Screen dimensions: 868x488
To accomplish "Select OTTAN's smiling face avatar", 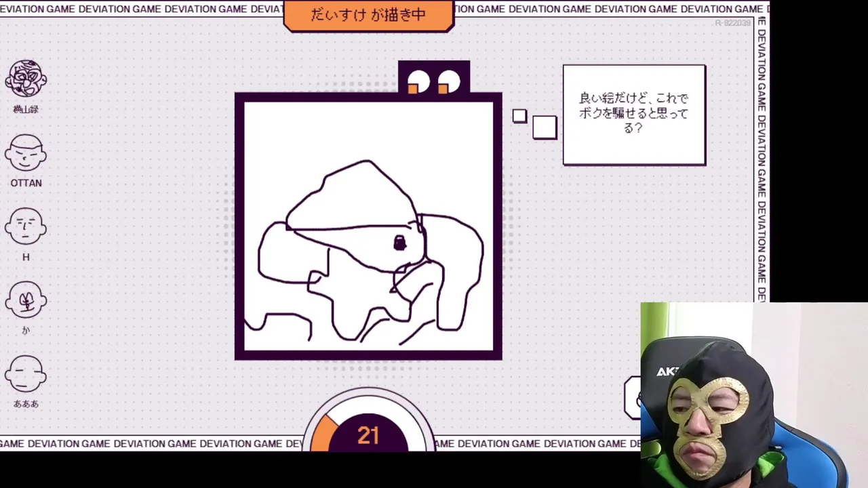I will [x=26, y=154].
